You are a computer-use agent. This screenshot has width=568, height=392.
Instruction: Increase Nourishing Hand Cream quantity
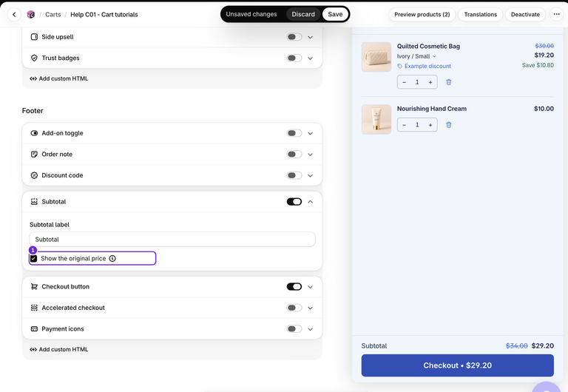pos(430,125)
